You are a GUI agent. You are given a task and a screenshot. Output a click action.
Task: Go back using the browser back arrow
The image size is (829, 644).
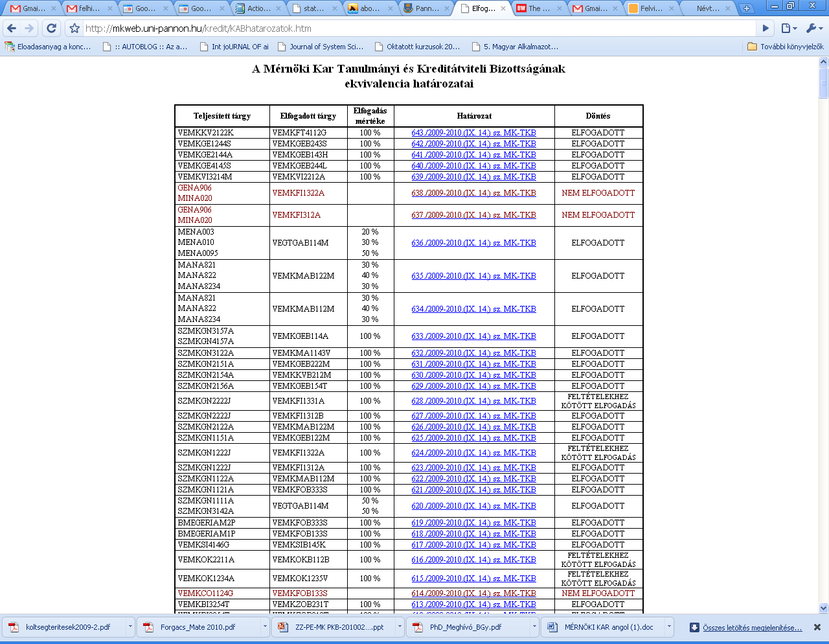(x=11, y=29)
